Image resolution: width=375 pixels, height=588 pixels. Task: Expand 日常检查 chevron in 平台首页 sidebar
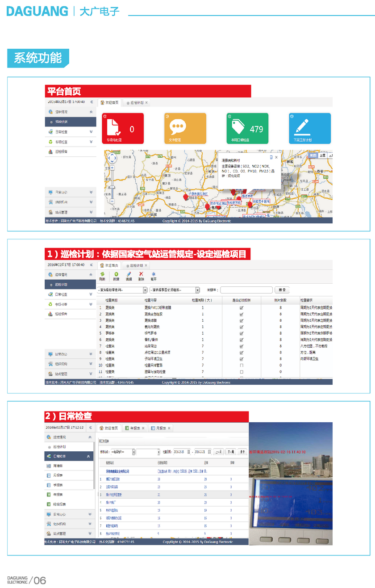91,132
